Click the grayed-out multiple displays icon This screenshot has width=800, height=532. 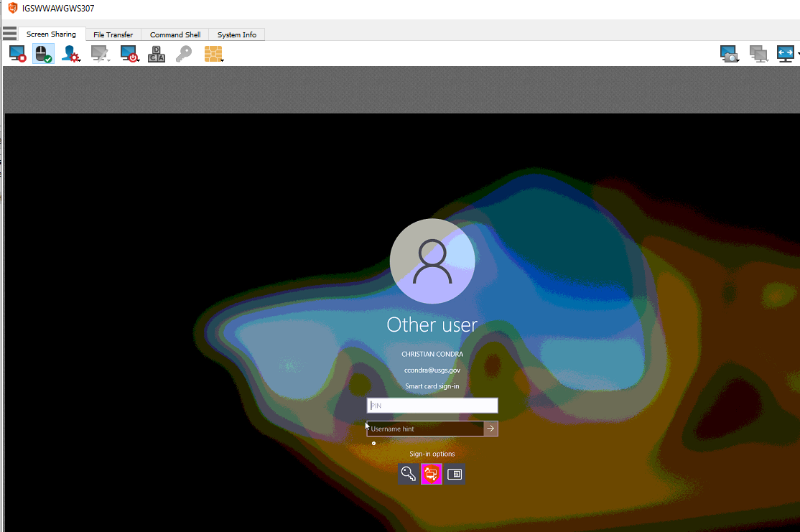pos(758,54)
